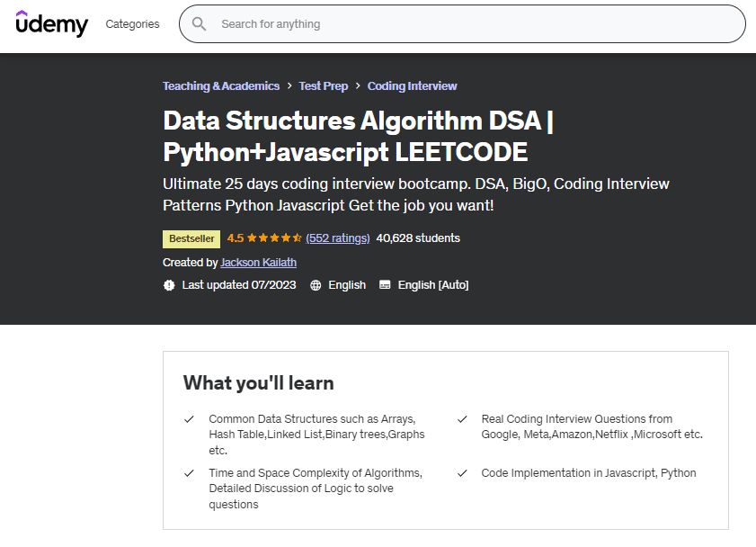
Task: Focus the Search for anything field
Action: (467, 24)
